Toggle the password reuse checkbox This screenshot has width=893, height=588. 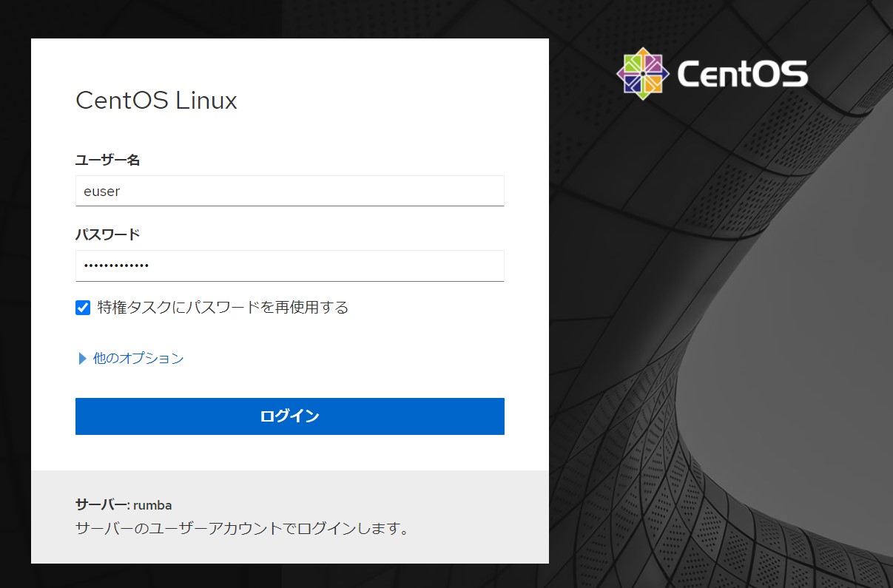point(83,308)
